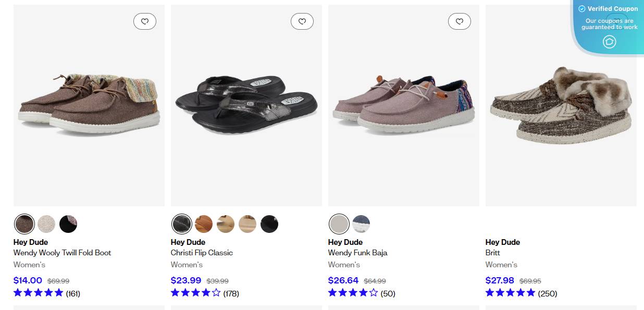Toggle the heart icon on Britt slippers
The width and height of the screenshot is (644, 310).
617,21
